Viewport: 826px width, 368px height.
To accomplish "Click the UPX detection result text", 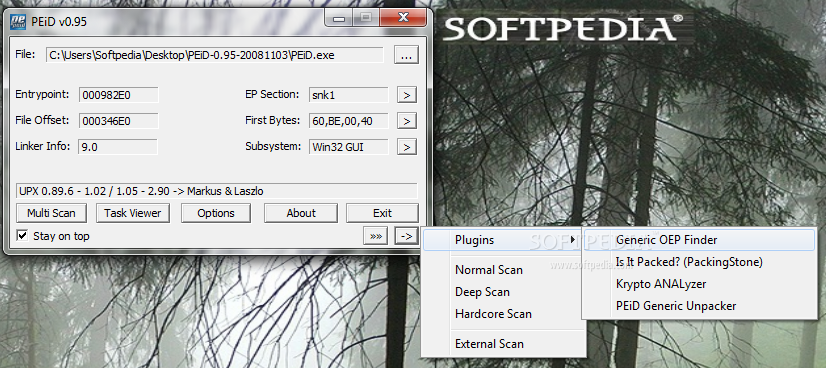I will point(217,191).
